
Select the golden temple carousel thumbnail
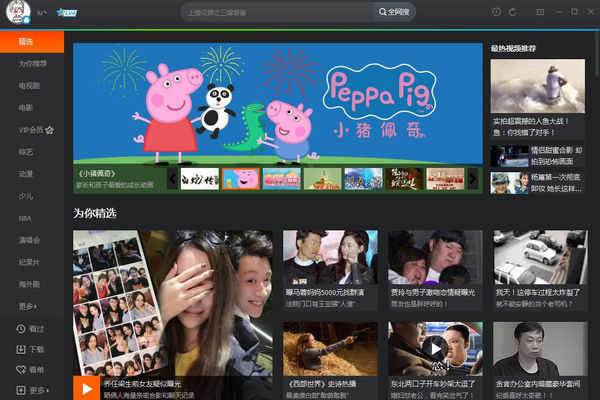(x=323, y=179)
